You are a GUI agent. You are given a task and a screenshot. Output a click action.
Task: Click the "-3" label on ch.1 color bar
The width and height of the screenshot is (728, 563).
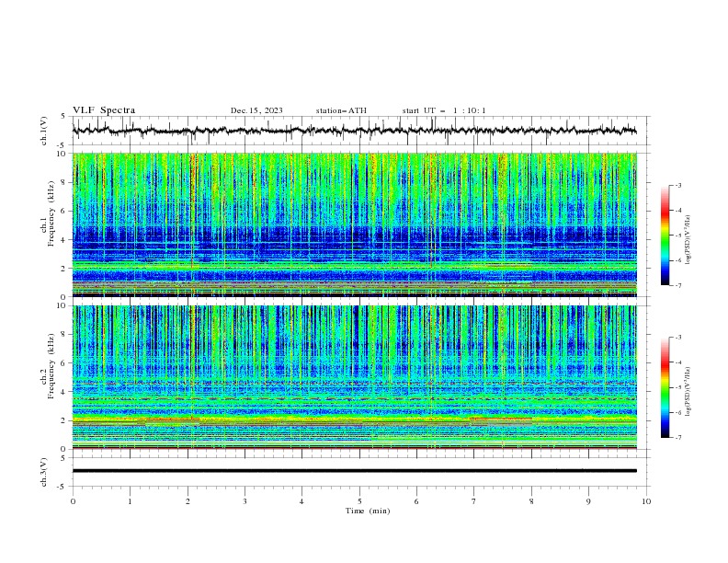point(677,185)
